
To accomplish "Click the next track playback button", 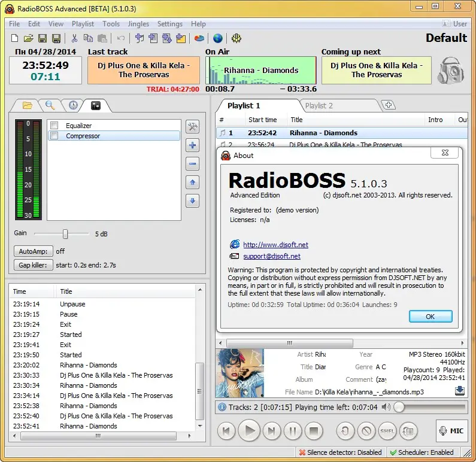I will point(271,431).
